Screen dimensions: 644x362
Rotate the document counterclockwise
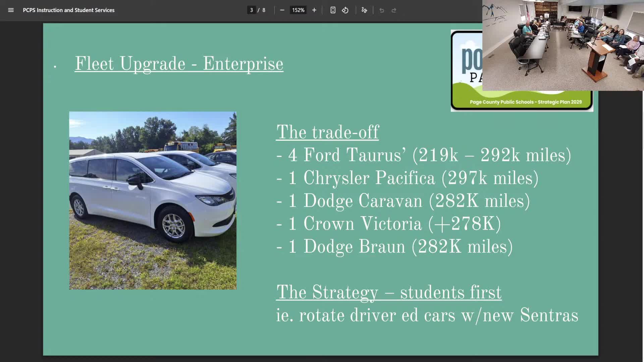coord(345,10)
